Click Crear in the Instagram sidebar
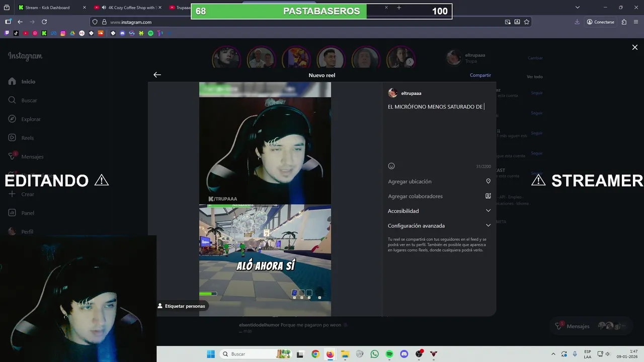The width and height of the screenshot is (644, 362). click(x=22, y=194)
